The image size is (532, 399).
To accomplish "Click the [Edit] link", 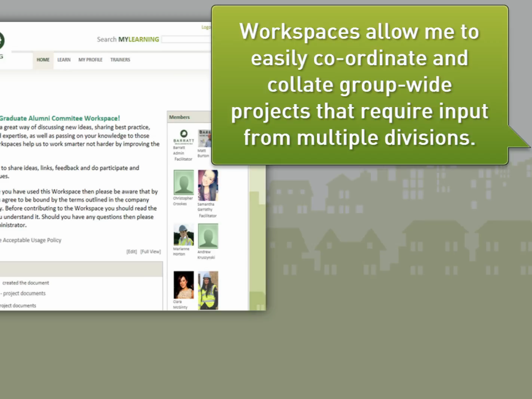I will [x=131, y=252].
